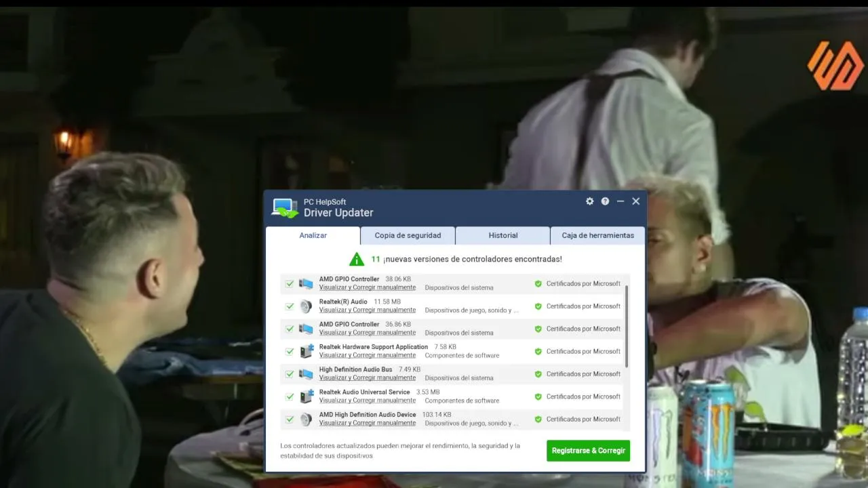Select the name "High Definition Audio Bus"
Image resolution: width=868 pixels, height=488 pixels.
pos(356,369)
